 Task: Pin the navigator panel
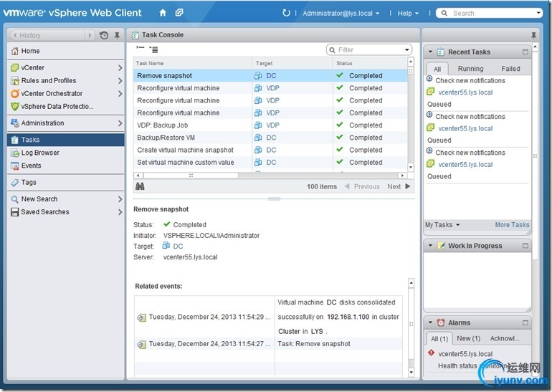(117, 35)
